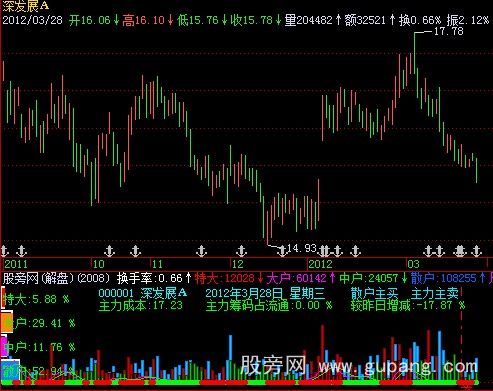This screenshot has height=391, width=493.
Task: Click the 03 month label on the time axis
Action: tap(413, 264)
